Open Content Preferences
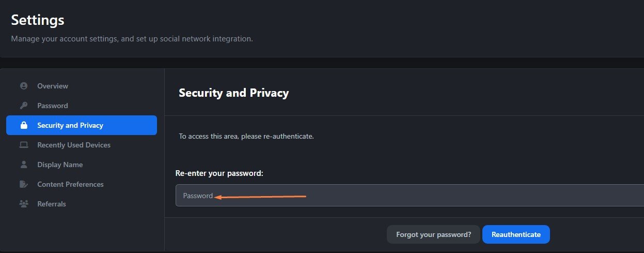644x253 pixels. 82,184
